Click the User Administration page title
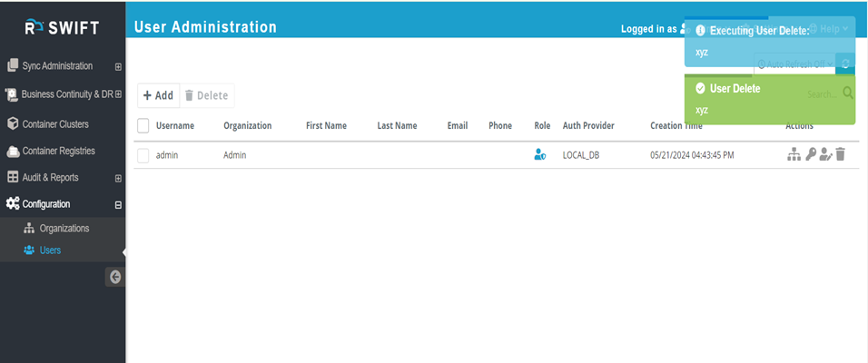The width and height of the screenshot is (868, 363). [x=205, y=26]
